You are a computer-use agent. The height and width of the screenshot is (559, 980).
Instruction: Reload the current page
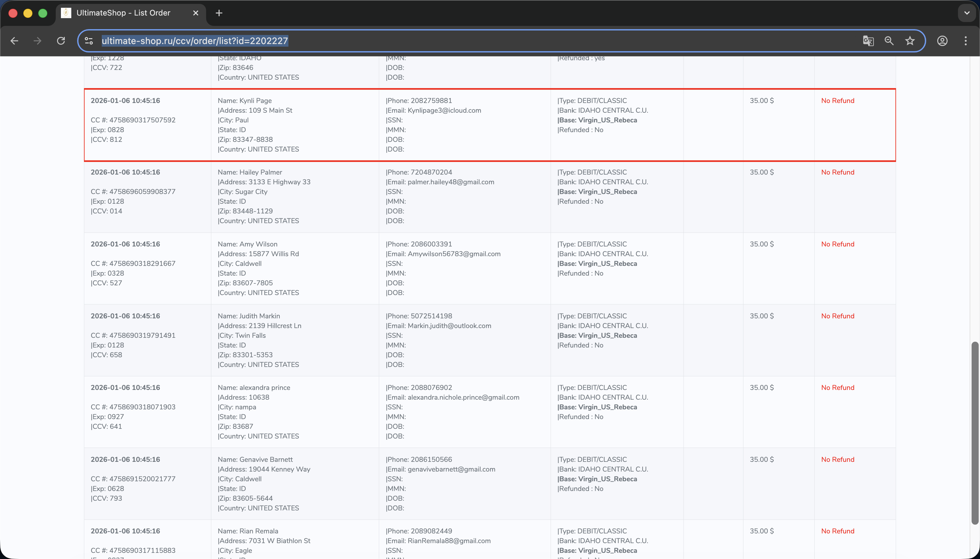coord(61,41)
